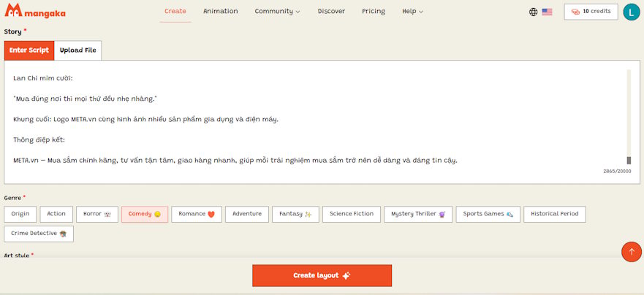Choose the Sports Games genre
Screen dimensions: 644x295
click(488, 214)
